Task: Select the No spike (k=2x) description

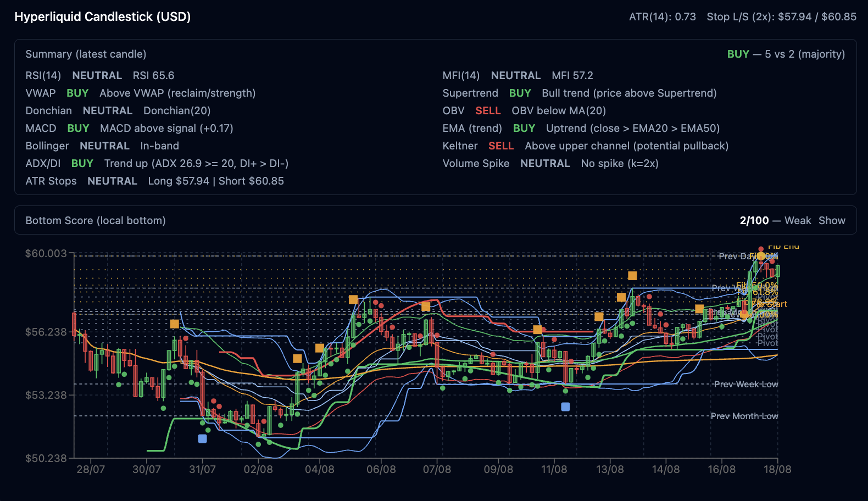Action: [620, 163]
